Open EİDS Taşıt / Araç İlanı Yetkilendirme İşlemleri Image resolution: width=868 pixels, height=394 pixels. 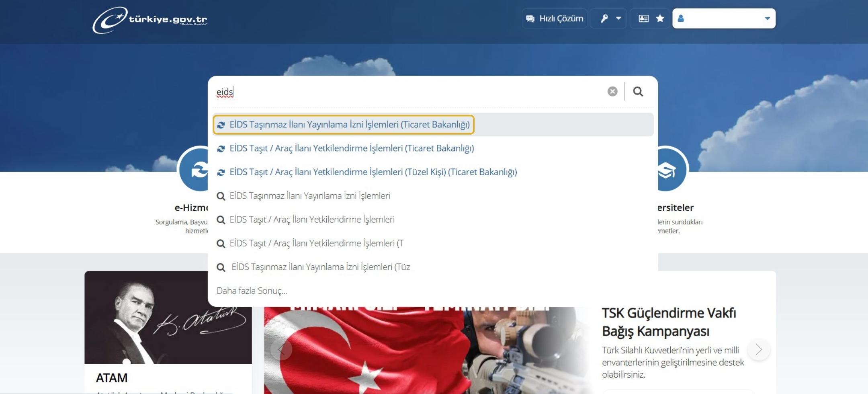tap(352, 148)
